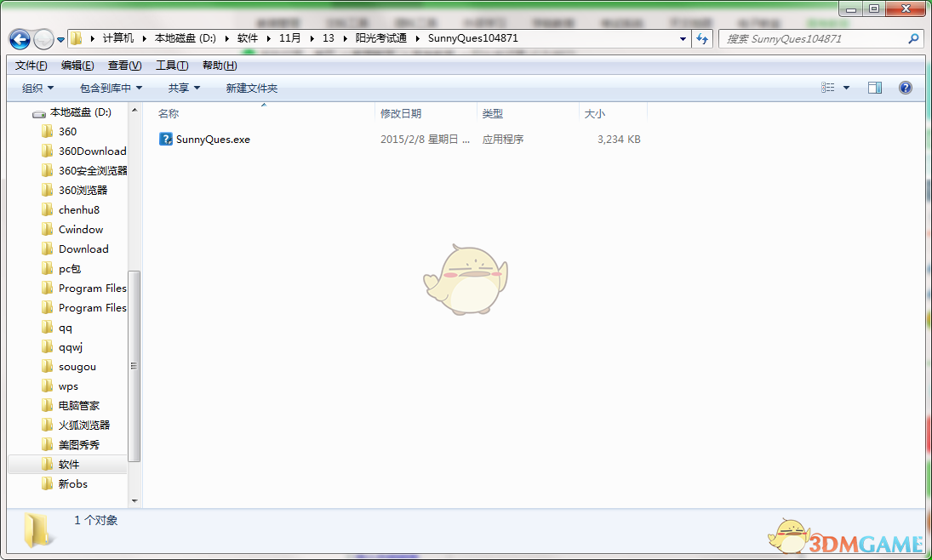This screenshot has height=560, width=932.
Task: Click the 新建文件夹 button
Action: (251, 88)
